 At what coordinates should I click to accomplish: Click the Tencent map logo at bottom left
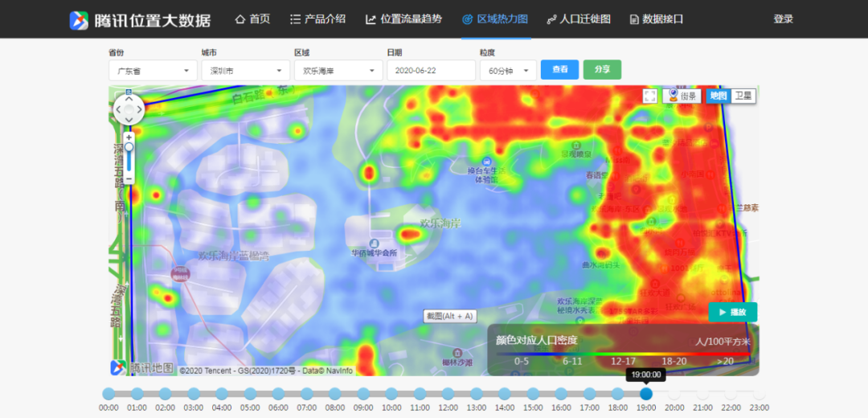(141, 367)
